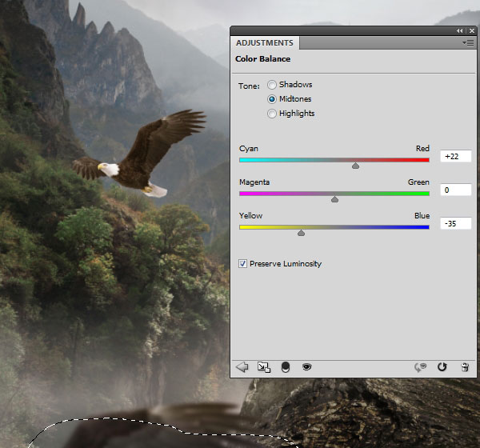This screenshot has width=480, height=448.
Task: Return to the adjustment list with the back arrow
Action: pos(242,367)
